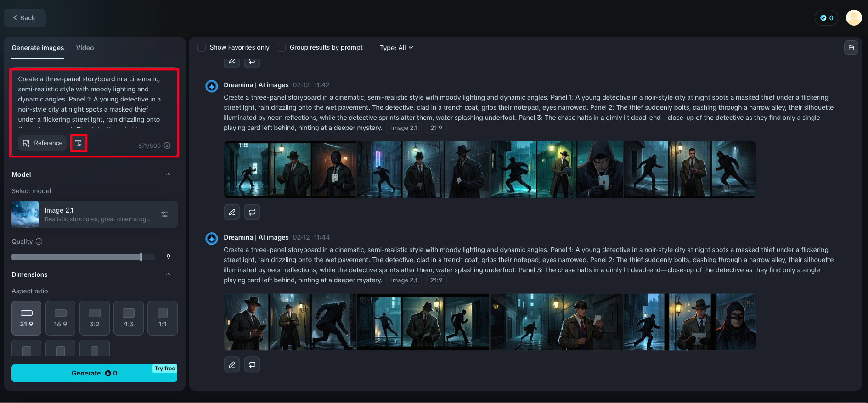
Task: Collapse the Model section
Action: coord(168,174)
